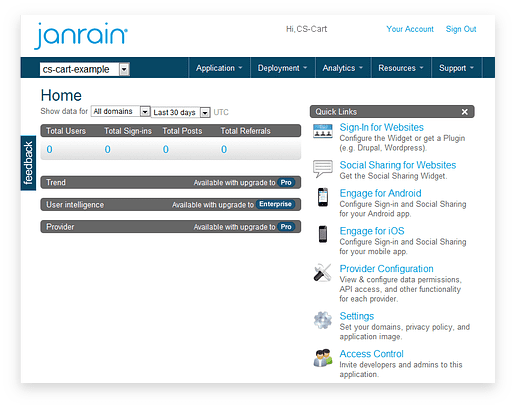Open Engage for iOS link
Viewport: 515px width, 408px height.
(x=372, y=231)
